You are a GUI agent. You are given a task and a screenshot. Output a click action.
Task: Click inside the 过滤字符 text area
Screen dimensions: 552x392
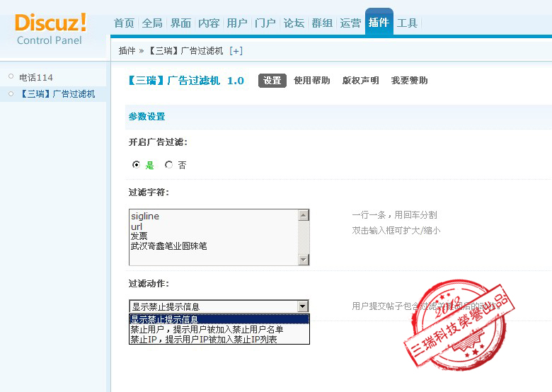tap(213, 237)
